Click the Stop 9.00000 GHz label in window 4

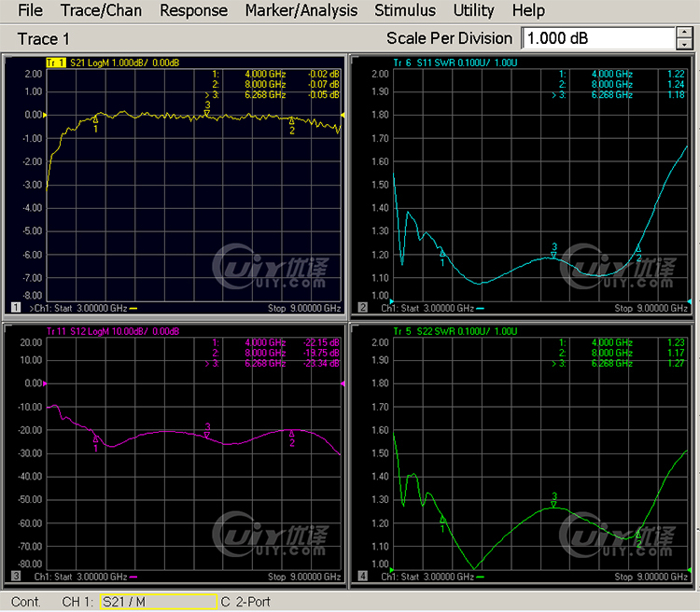coord(651,577)
